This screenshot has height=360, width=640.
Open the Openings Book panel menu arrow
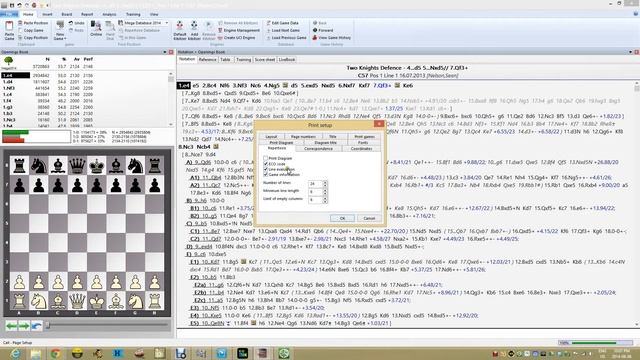pos(165,52)
